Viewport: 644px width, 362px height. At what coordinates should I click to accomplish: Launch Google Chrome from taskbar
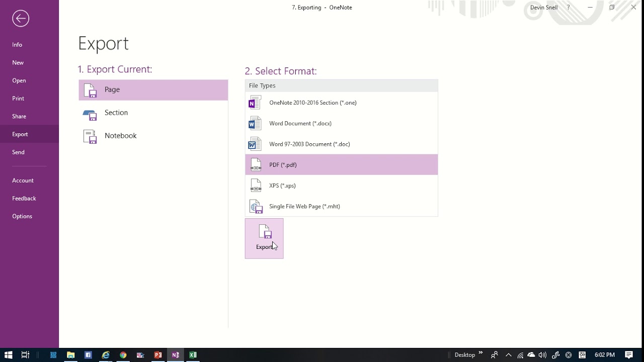click(123, 355)
